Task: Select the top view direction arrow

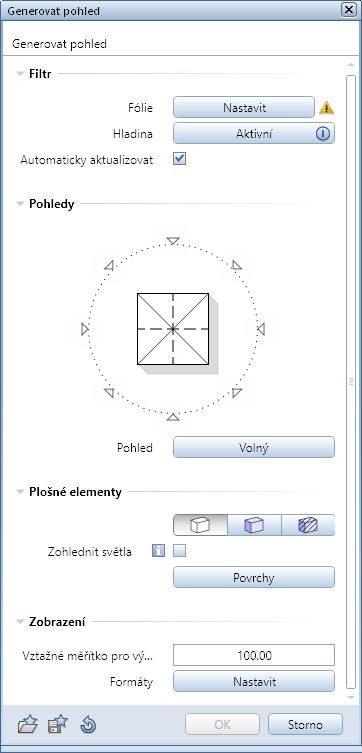Action: pos(173,241)
